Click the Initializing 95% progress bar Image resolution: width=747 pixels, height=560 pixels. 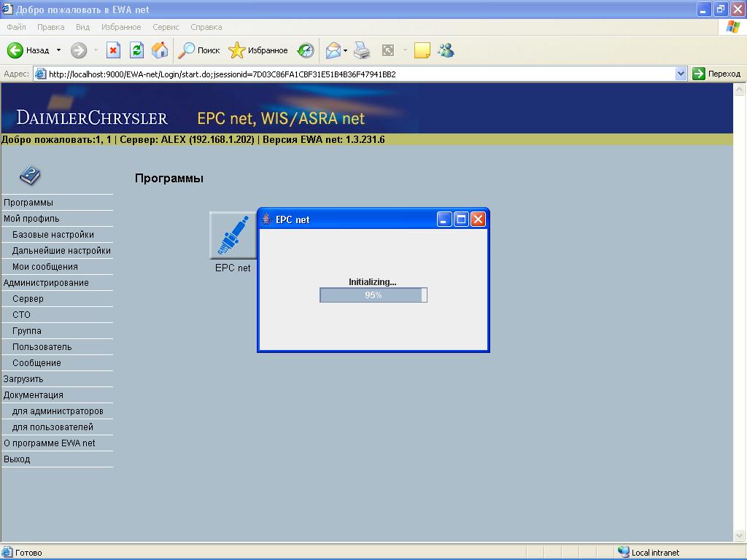click(x=373, y=295)
